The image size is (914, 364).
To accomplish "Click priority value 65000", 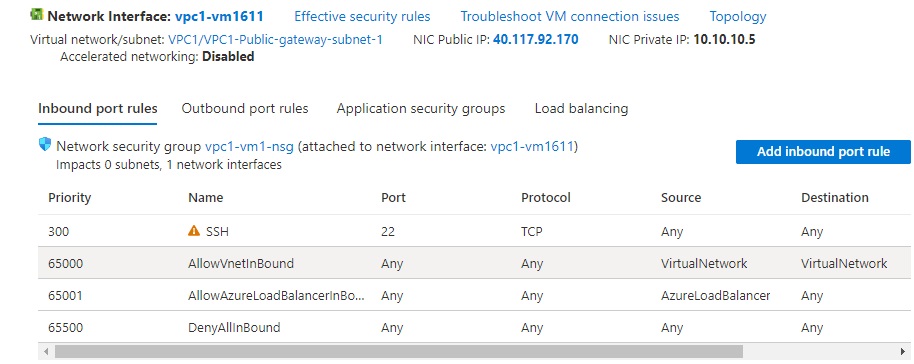I will (65, 264).
